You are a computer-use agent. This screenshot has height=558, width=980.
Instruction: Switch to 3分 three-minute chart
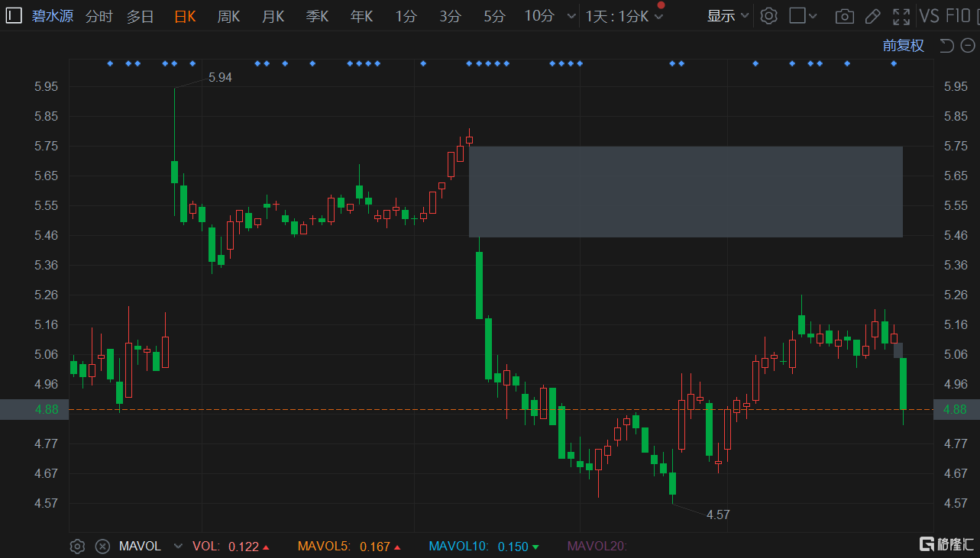tap(450, 16)
